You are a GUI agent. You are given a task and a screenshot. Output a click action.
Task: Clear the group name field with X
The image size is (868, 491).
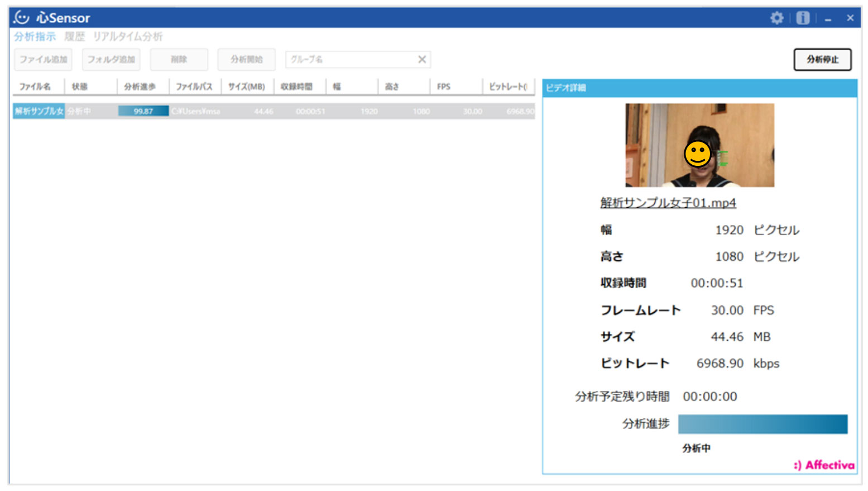[422, 59]
